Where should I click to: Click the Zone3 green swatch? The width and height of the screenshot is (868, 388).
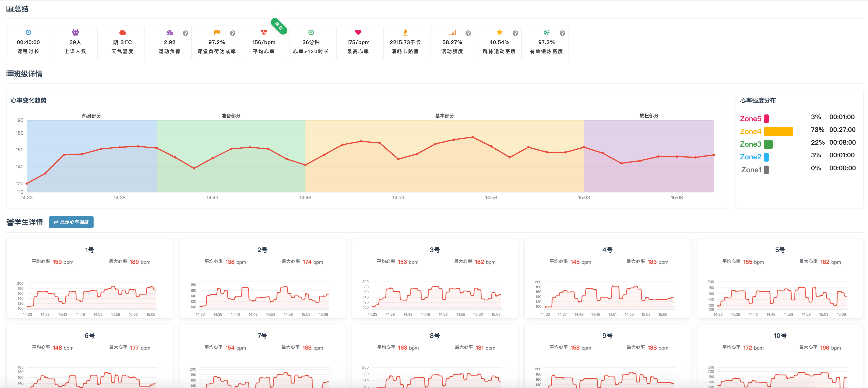pyautogui.click(x=768, y=144)
